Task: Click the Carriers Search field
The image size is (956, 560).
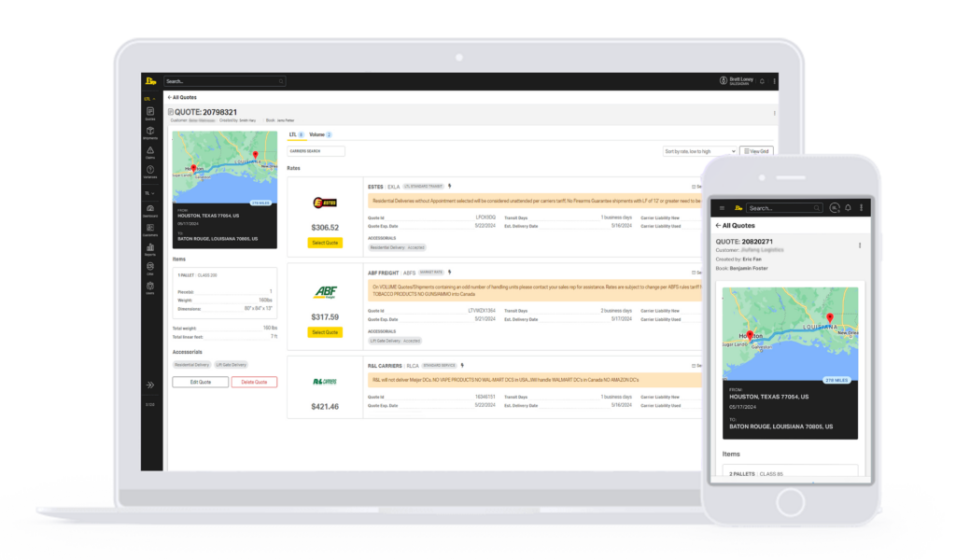Action: point(316,151)
